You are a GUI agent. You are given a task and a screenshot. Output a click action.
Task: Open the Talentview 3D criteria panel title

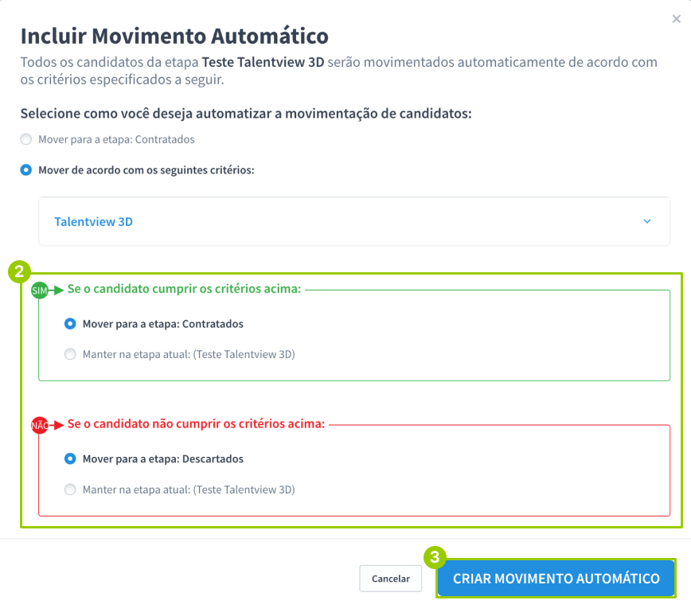pos(93,222)
